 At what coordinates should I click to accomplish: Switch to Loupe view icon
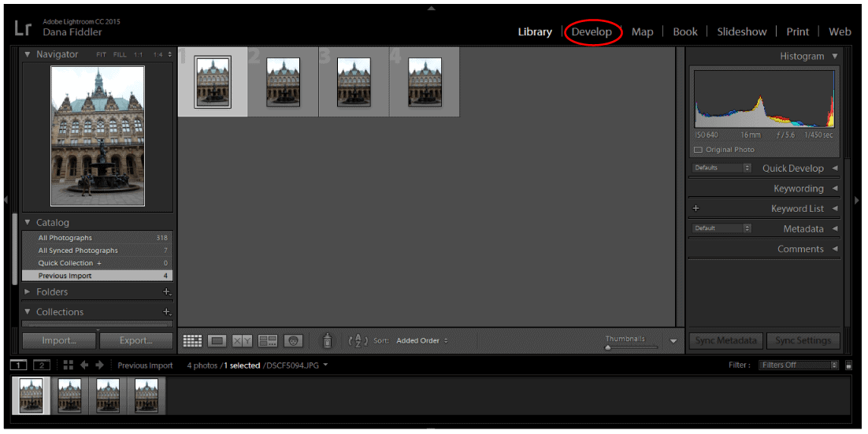pos(217,341)
